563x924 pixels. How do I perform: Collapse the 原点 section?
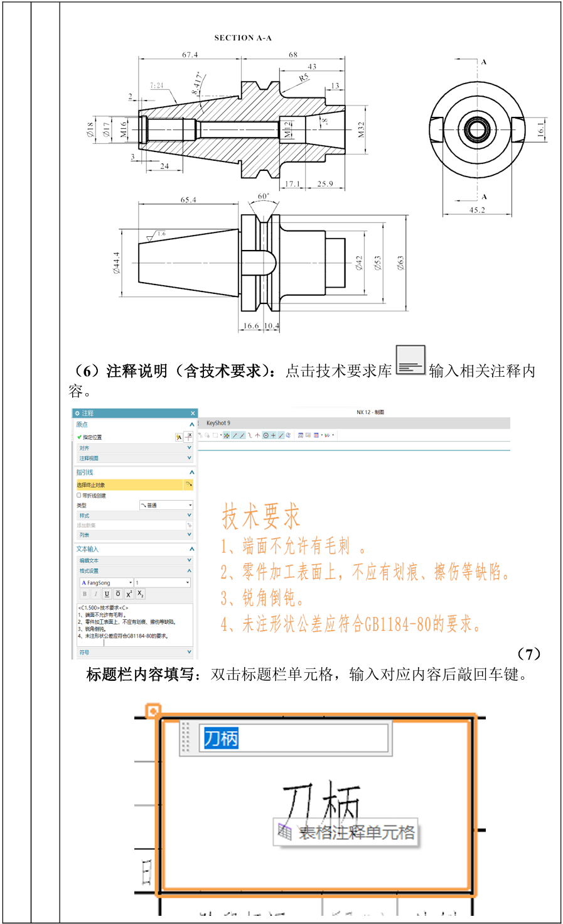tap(191, 425)
